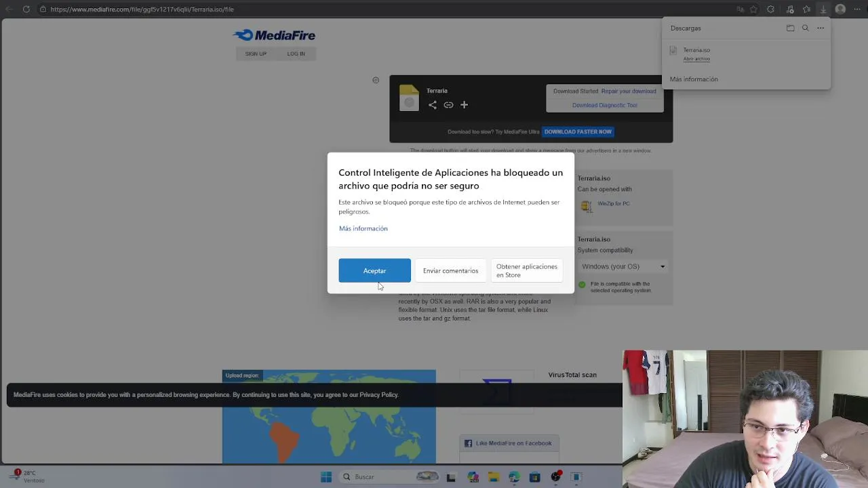This screenshot has width=868, height=488.
Task: Click Download Diagnostic Tool link
Action: pyautogui.click(x=605, y=105)
